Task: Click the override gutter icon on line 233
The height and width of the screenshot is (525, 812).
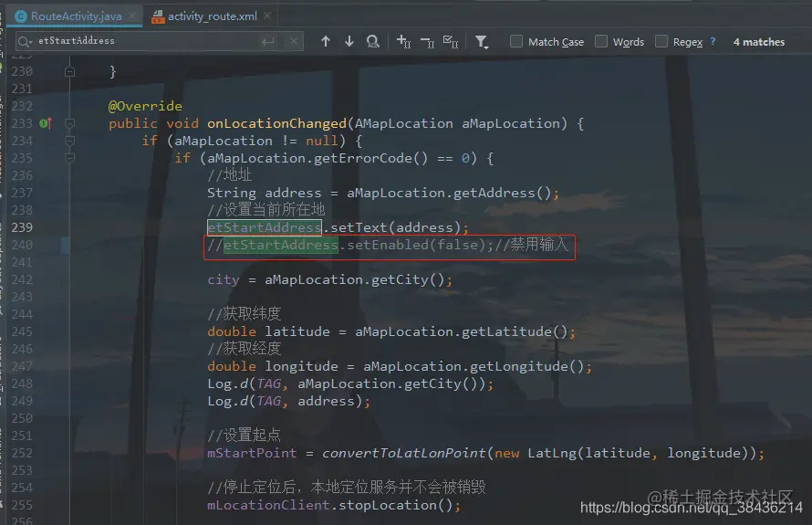Action: tap(46, 123)
